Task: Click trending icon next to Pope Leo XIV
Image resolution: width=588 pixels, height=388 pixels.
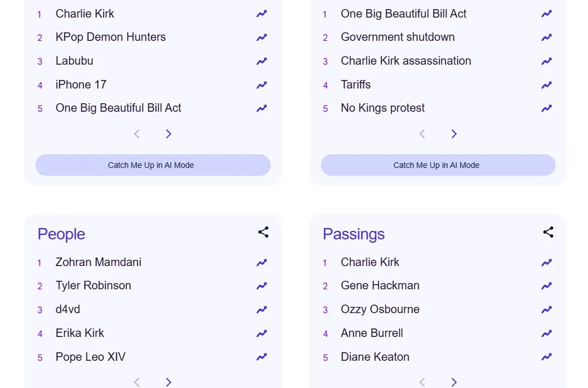Action: click(x=262, y=357)
